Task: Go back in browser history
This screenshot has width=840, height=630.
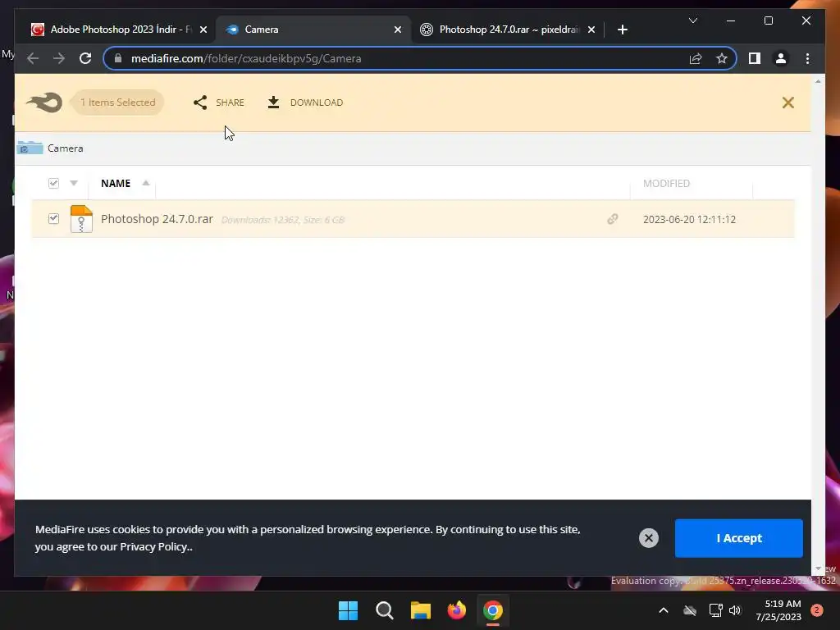Action: click(33, 58)
